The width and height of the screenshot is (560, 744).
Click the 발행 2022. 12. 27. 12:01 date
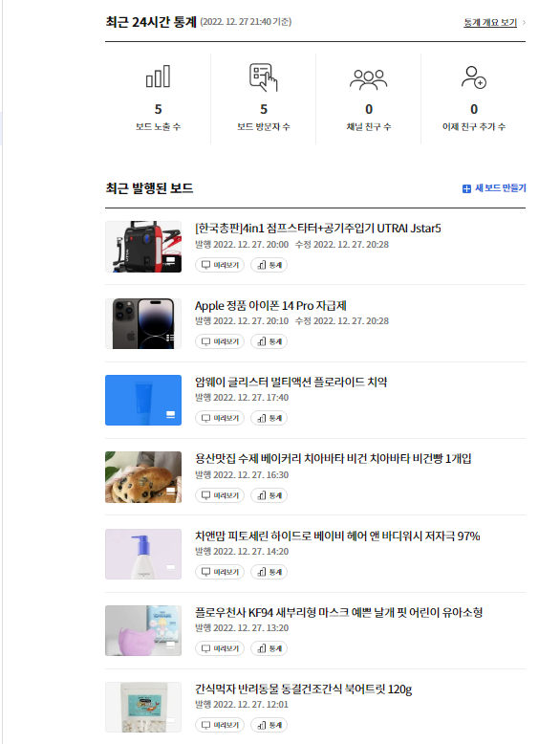pyautogui.click(x=242, y=705)
